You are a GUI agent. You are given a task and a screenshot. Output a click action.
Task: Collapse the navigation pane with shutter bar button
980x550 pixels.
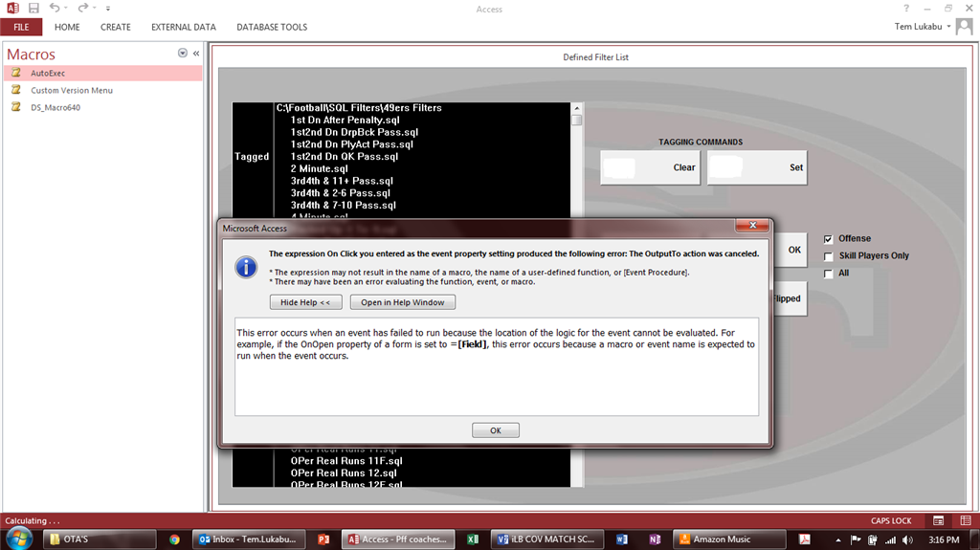click(x=196, y=54)
